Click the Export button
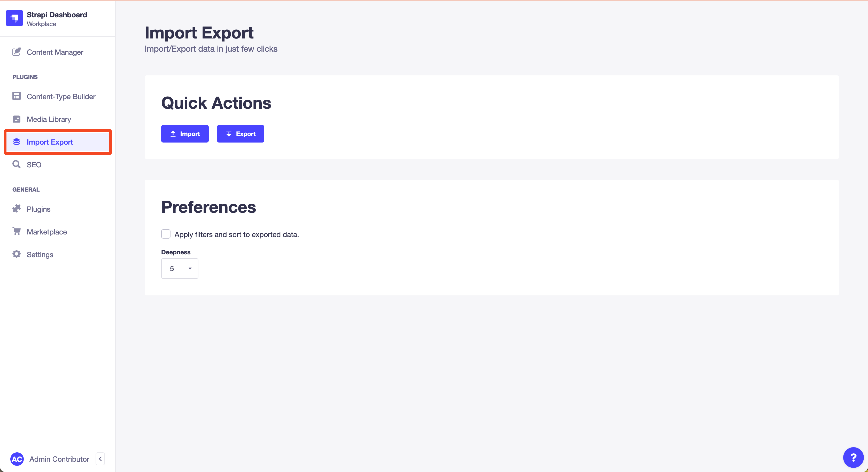This screenshot has width=868, height=472. pyautogui.click(x=241, y=134)
